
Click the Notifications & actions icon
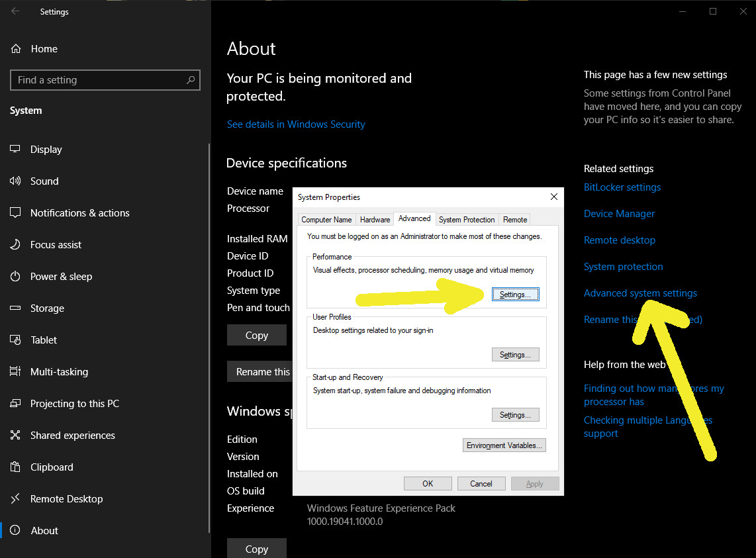tap(15, 212)
